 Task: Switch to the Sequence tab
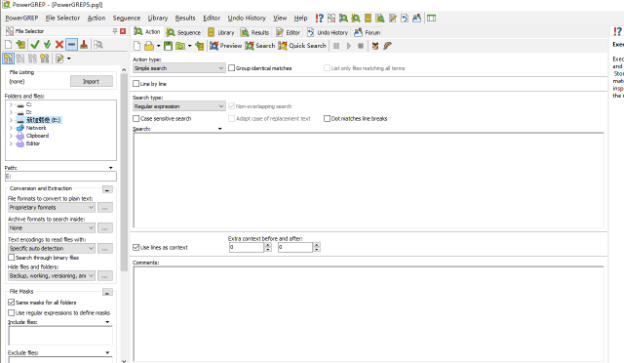[x=183, y=32]
